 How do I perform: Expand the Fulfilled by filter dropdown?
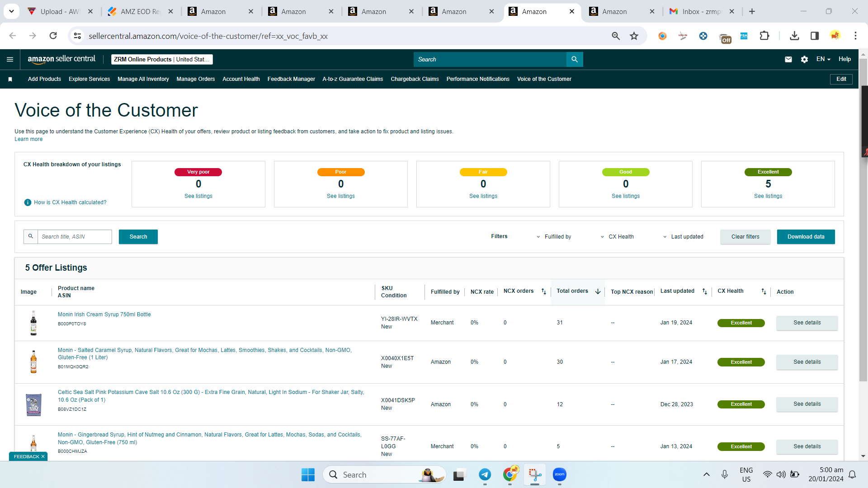[x=554, y=237]
